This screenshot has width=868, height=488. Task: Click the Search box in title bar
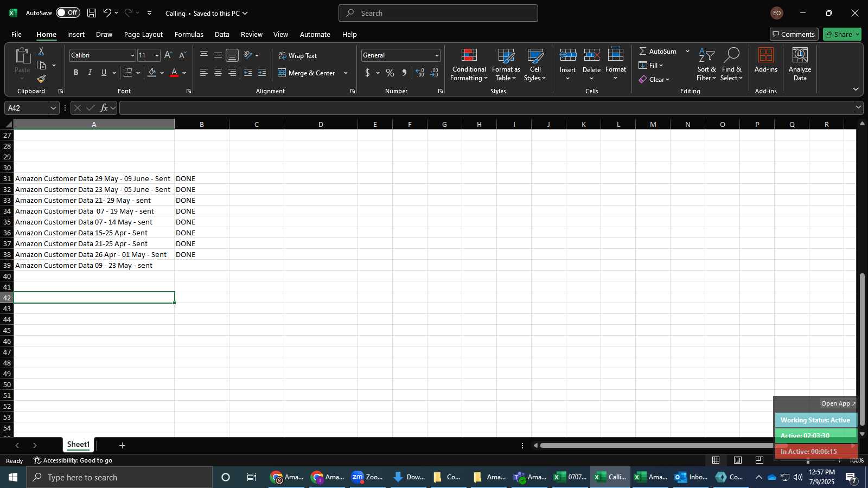[438, 13]
